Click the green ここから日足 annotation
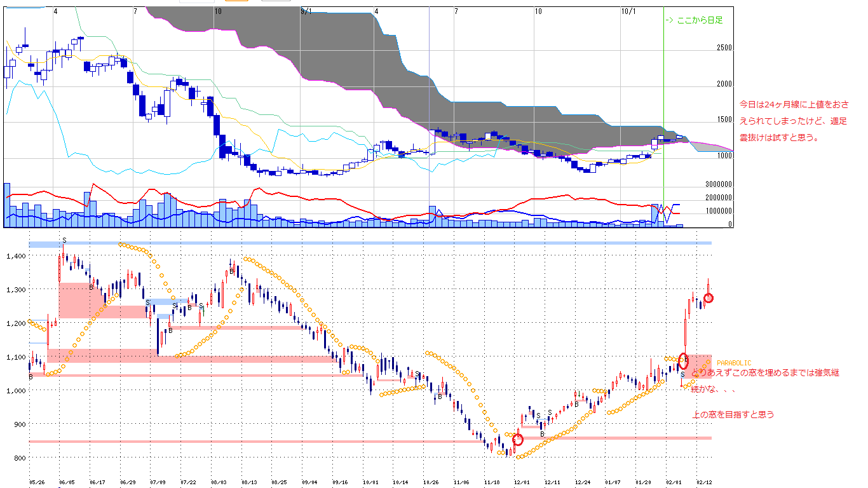The image size is (868, 488). [x=694, y=20]
